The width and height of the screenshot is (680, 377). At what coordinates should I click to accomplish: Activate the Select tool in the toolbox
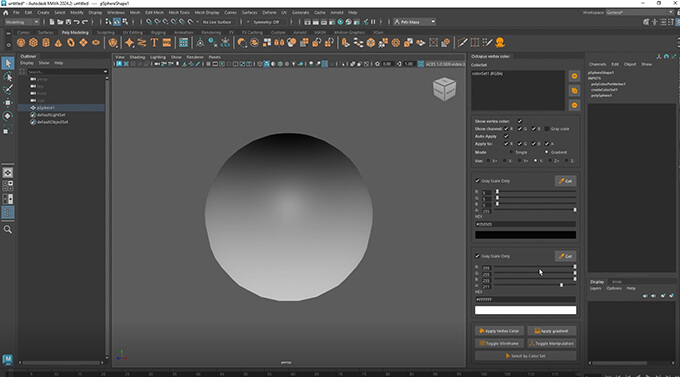8,63
